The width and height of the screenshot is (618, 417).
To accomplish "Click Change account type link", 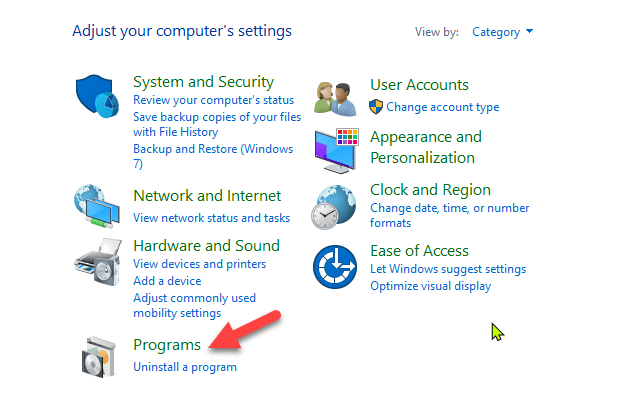I will click(x=442, y=107).
